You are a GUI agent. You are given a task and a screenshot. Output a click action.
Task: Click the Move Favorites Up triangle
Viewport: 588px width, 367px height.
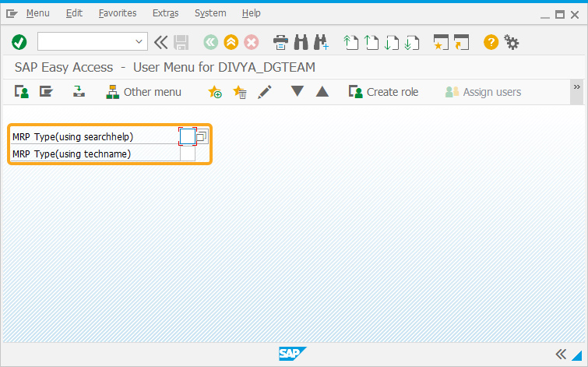(x=322, y=91)
